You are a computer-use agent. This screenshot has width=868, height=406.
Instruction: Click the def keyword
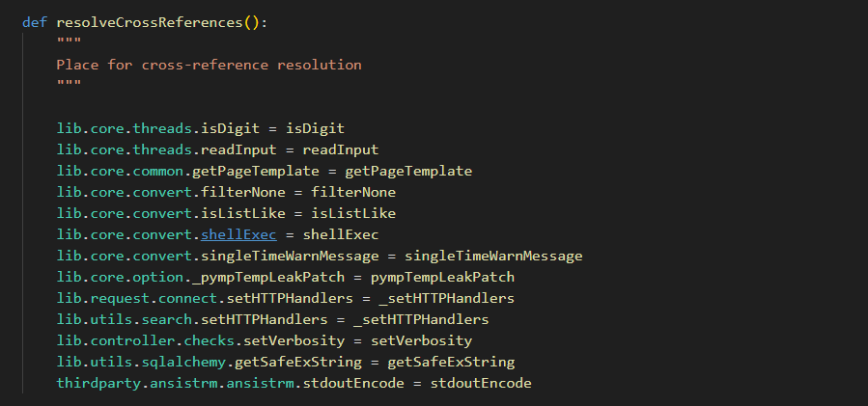click(35, 23)
